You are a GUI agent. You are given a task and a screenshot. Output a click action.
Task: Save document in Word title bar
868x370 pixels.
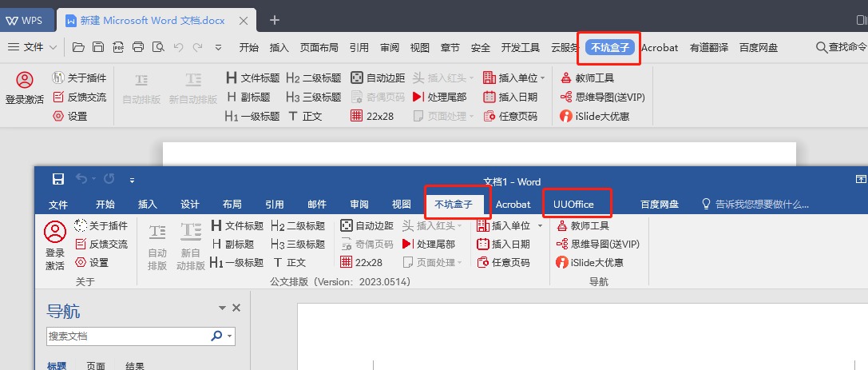pos(58,179)
